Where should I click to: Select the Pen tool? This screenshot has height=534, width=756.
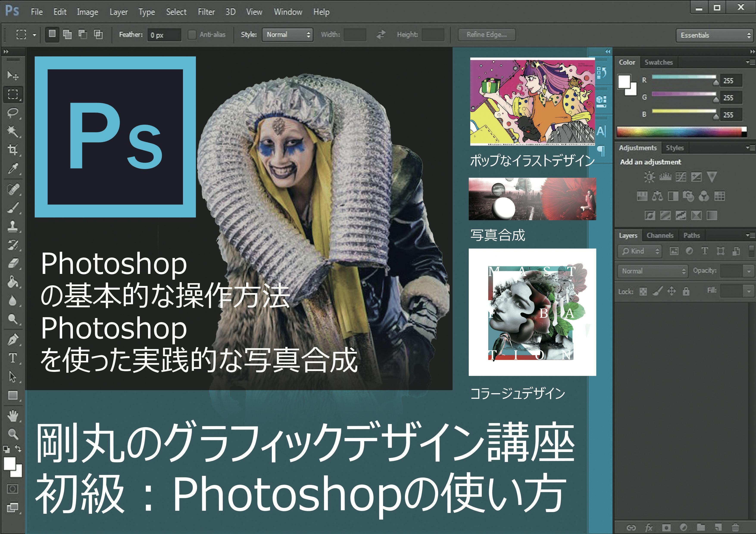click(13, 339)
